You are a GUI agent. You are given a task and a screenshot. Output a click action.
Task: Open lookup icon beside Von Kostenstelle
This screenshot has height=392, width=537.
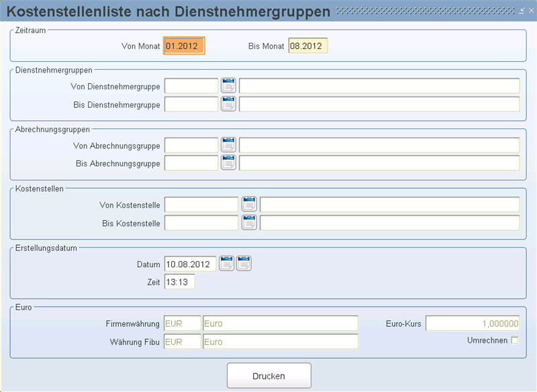(249, 204)
